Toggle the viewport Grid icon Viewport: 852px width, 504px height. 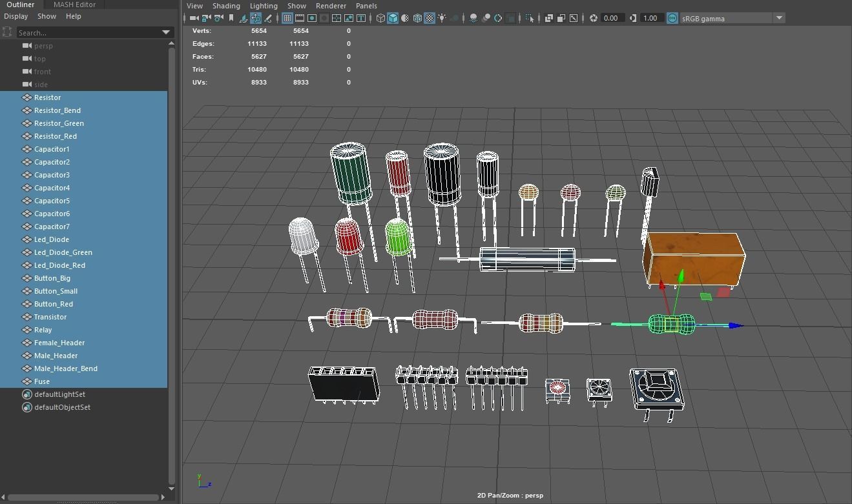point(287,18)
